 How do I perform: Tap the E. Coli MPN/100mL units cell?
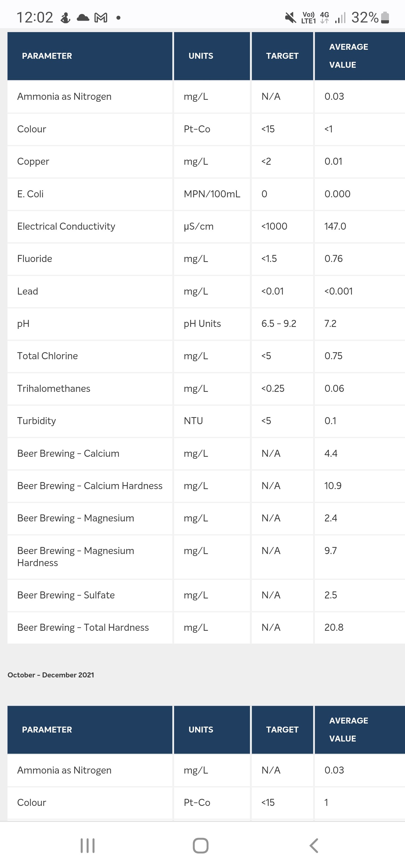(212, 194)
